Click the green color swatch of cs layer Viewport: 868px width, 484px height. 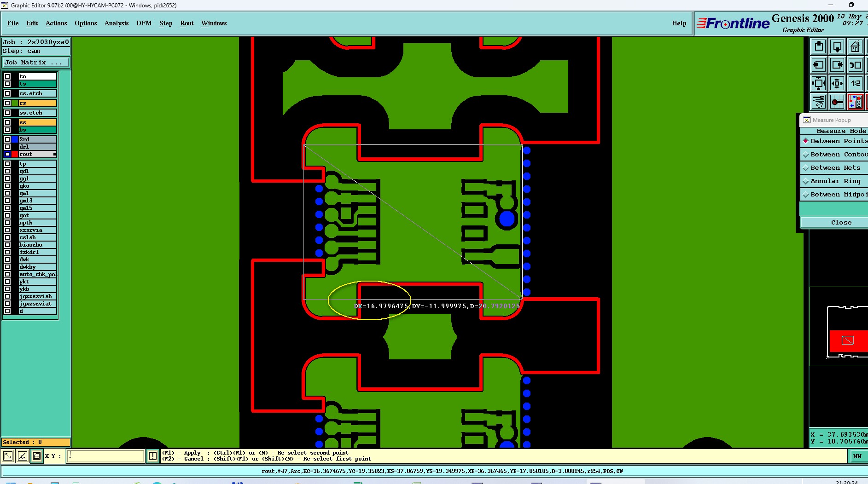tap(15, 103)
